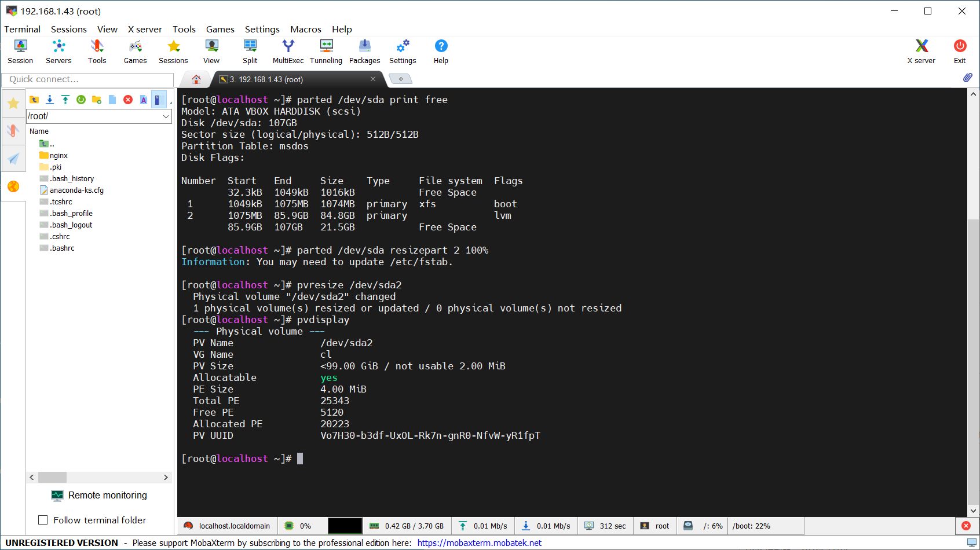
Task: Open the Servers toolbar icon
Action: click(58, 52)
